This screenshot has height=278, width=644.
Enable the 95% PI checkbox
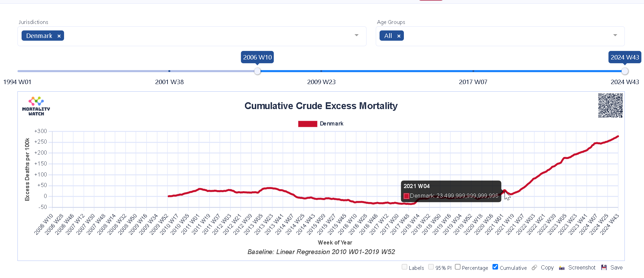click(431, 267)
